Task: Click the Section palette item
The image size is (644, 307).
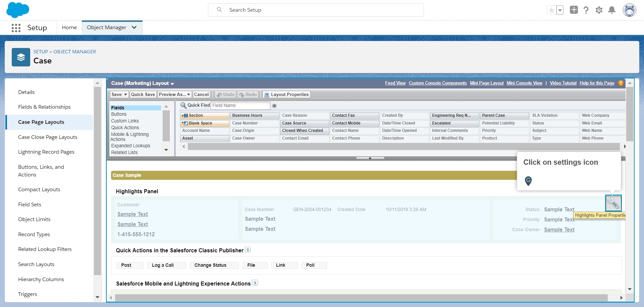Action: pos(205,115)
